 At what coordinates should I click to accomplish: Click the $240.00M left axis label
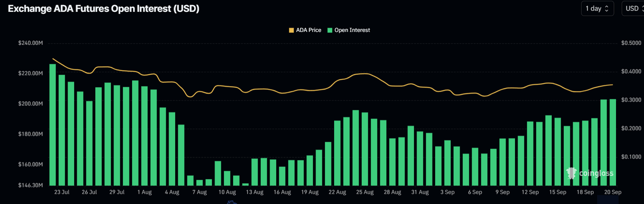click(31, 43)
